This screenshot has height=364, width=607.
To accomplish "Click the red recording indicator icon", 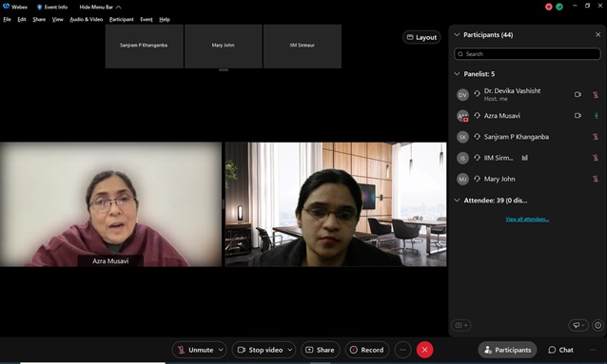I will click(x=549, y=7).
